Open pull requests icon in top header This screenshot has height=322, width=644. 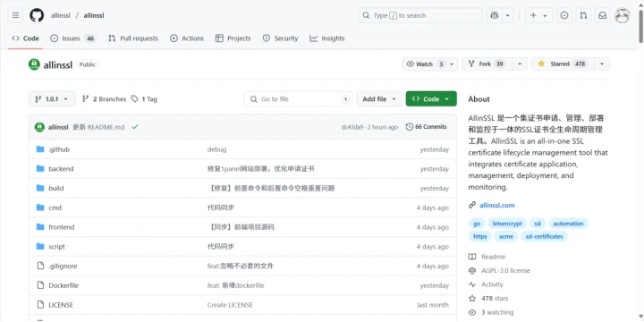pyautogui.click(x=583, y=15)
